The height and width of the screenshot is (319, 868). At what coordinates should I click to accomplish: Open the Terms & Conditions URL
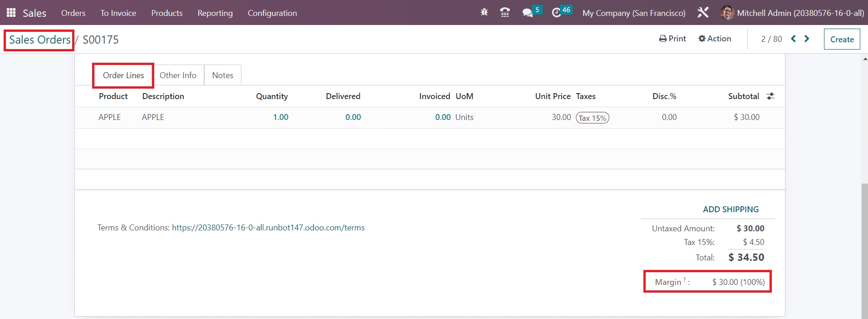pyautogui.click(x=268, y=228)
